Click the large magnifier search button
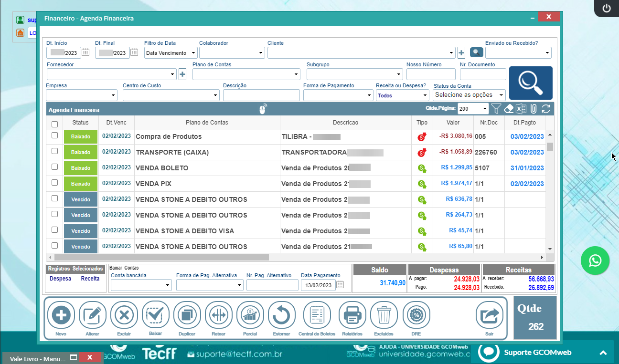The image size is (619, 364). pyautogui.click(x=531, y=83)
